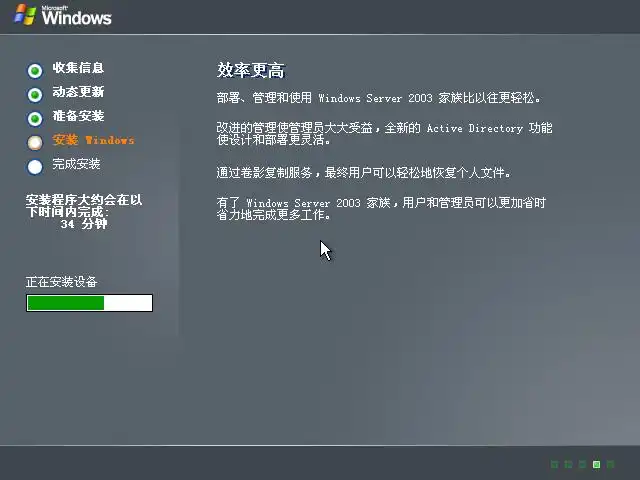Click the green bullet beside 准备安装

(x=35, y=119)
